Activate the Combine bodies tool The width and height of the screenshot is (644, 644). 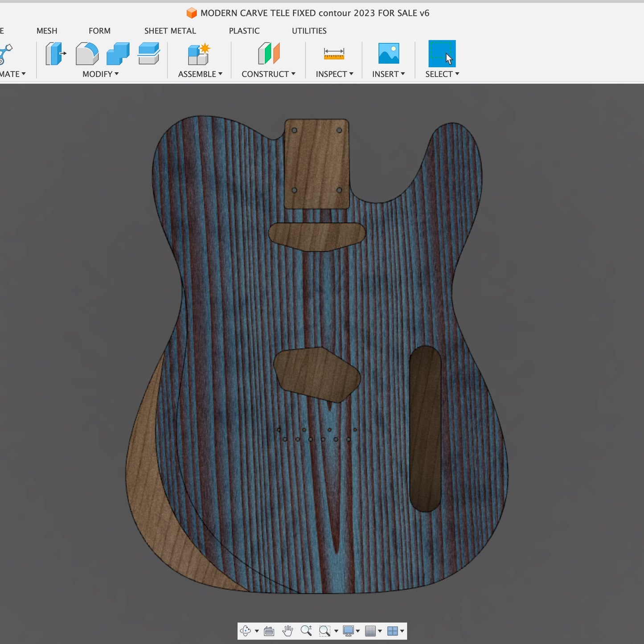[x=118, y=54]
